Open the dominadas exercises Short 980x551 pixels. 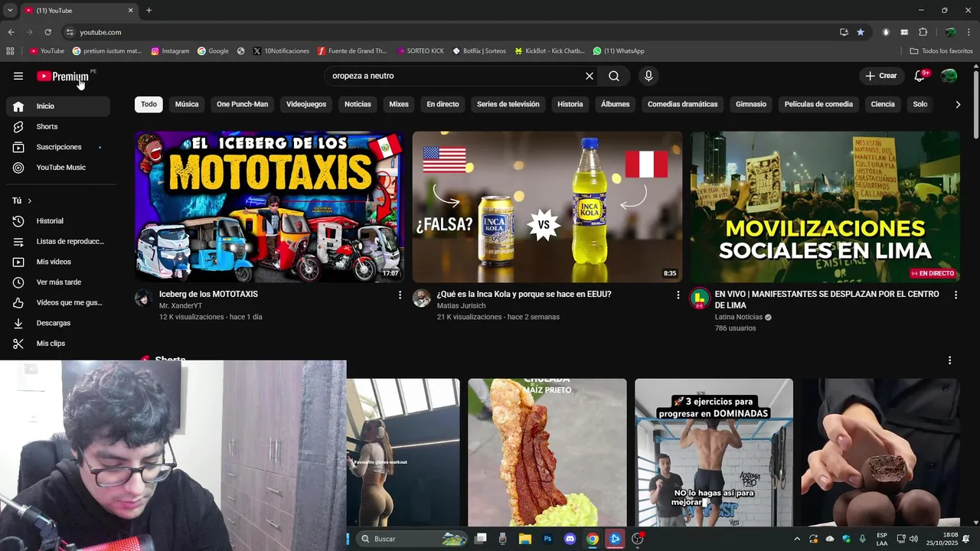(714, 453)
